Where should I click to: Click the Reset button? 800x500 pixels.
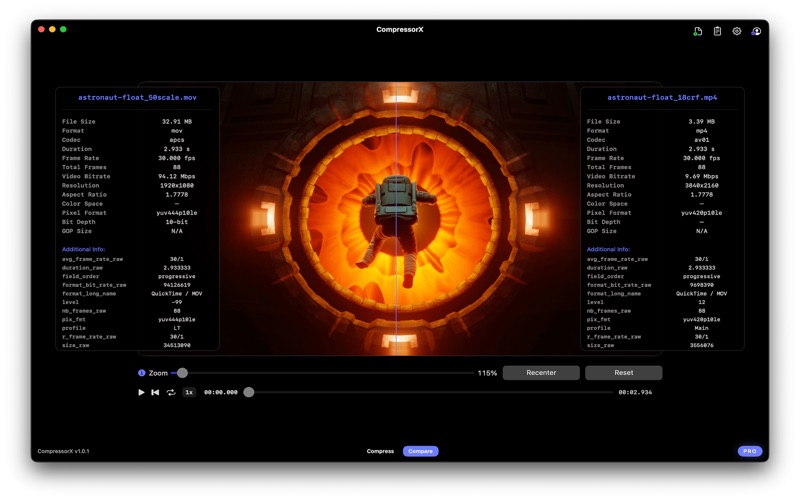coord(623,373)
